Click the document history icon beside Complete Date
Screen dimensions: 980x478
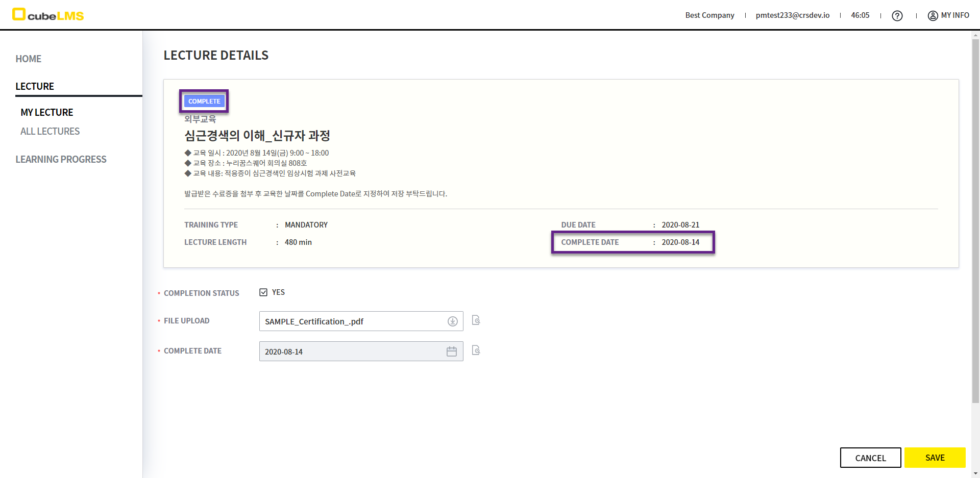(476, 350)
